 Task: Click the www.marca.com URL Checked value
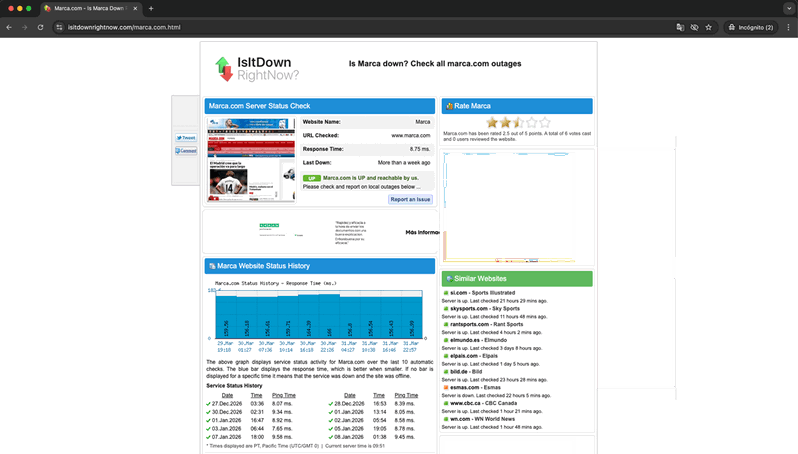point(411,136)
